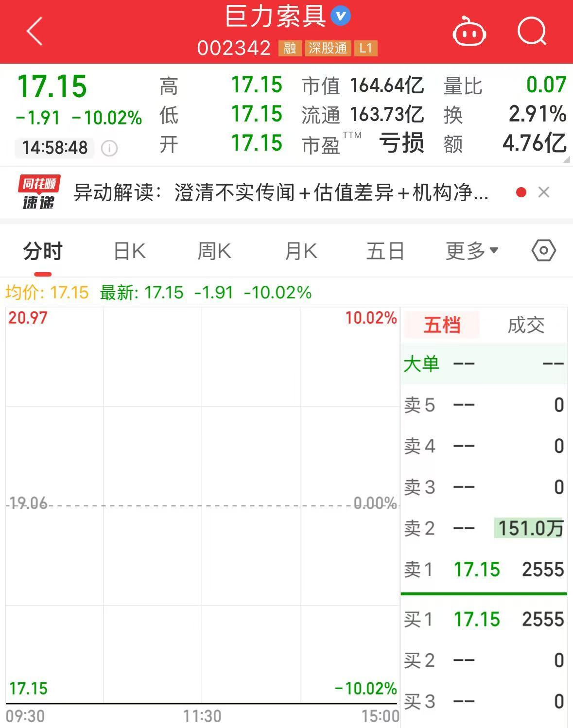The image size is (573, 728).
Task: Switch to 成交 trades tab
Action: click(x=526, y=325)
